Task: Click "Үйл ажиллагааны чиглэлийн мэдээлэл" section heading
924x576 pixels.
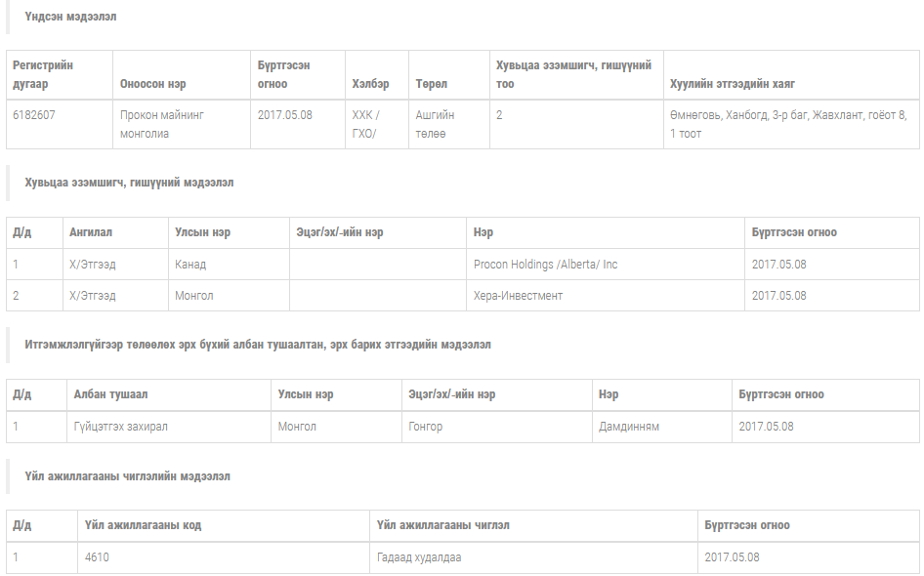Action: coord(127,476)
